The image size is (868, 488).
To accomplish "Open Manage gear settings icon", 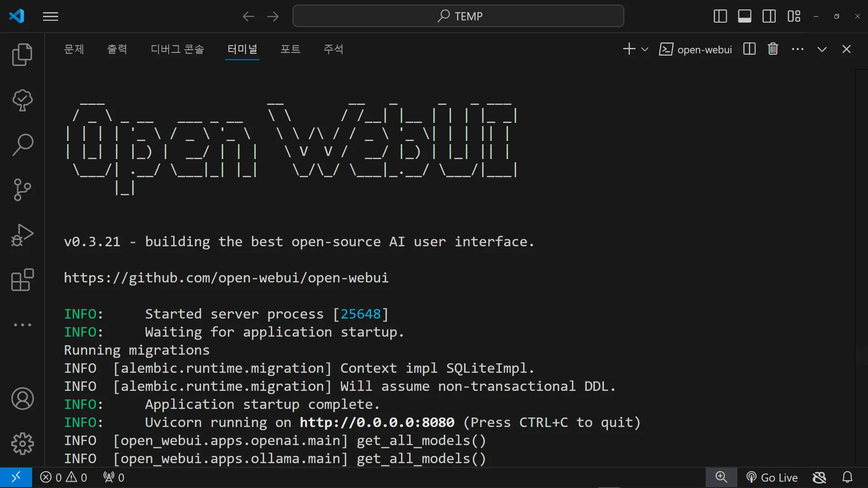I will [22, 444].
